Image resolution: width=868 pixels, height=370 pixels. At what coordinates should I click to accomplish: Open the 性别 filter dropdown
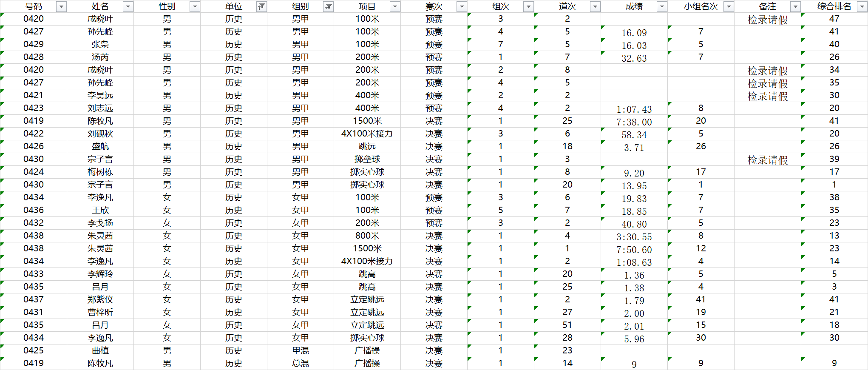click(195, 6)
